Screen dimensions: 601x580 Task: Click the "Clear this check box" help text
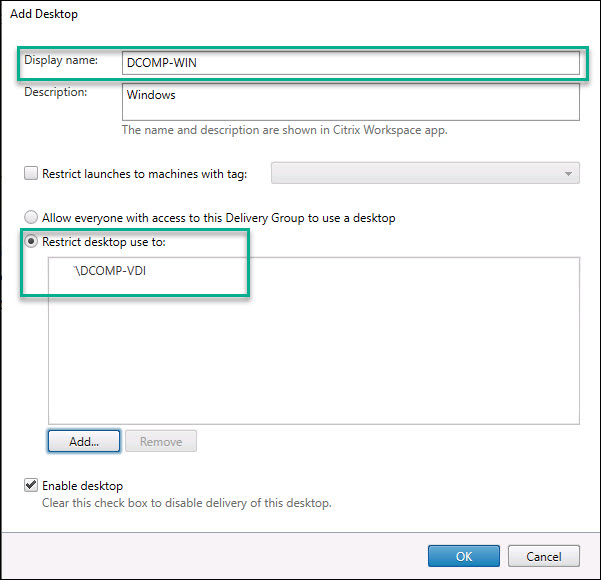coord(186,503)
